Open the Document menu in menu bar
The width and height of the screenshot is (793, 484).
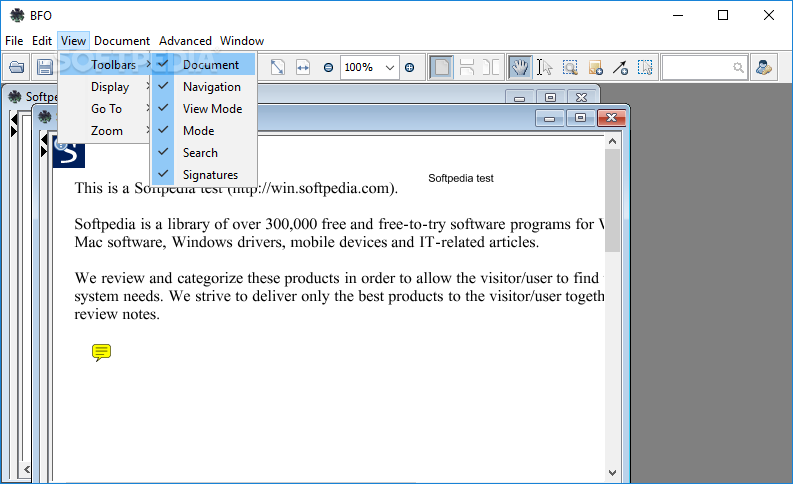[122, 40]
